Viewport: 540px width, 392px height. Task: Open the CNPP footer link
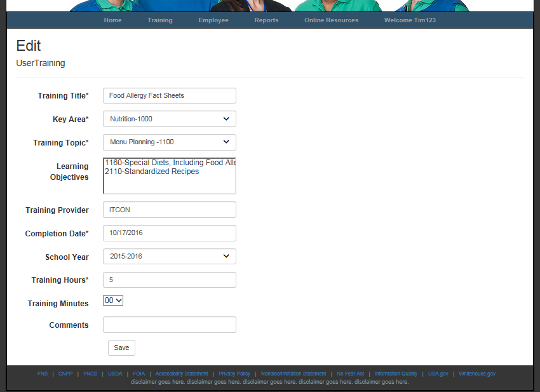pyautogui.click(x=65, y=374)
